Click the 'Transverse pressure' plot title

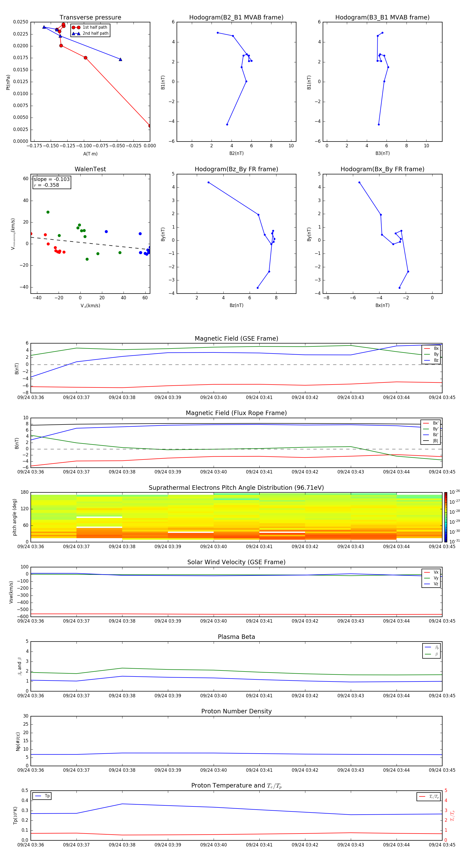pyautogui.click(x=90, y=17)
